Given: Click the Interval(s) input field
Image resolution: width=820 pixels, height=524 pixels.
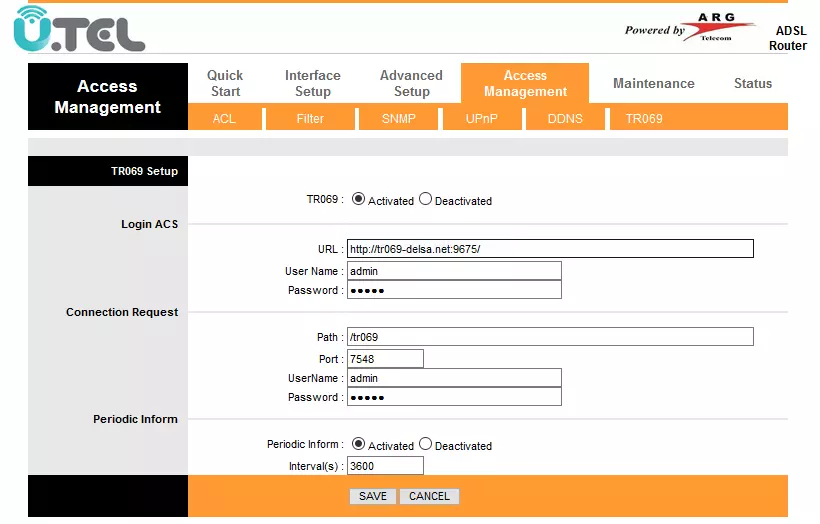Looking at the screenshot, I should point(385,466).
